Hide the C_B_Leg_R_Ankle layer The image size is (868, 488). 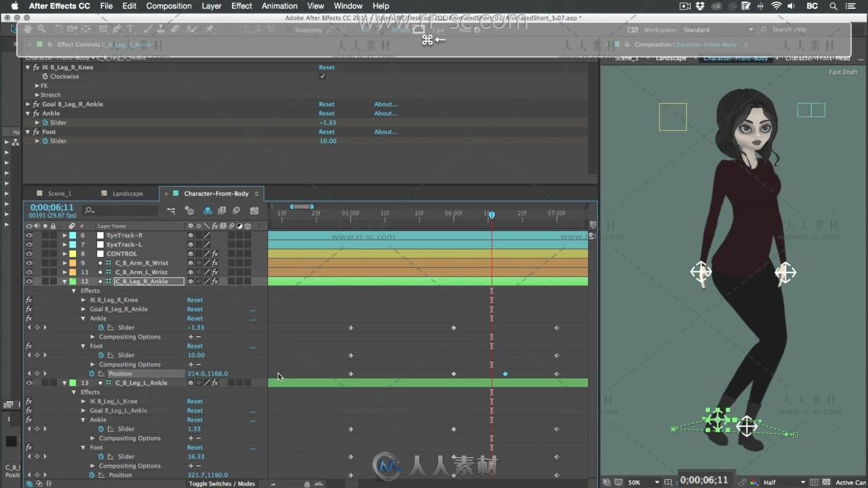(x=29, y=281)
